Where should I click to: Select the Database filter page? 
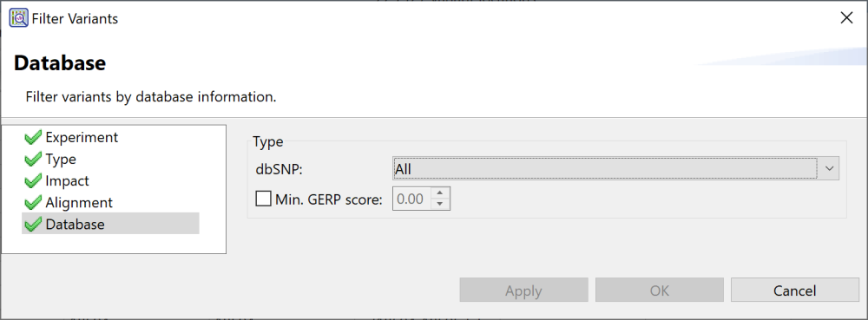110,224
